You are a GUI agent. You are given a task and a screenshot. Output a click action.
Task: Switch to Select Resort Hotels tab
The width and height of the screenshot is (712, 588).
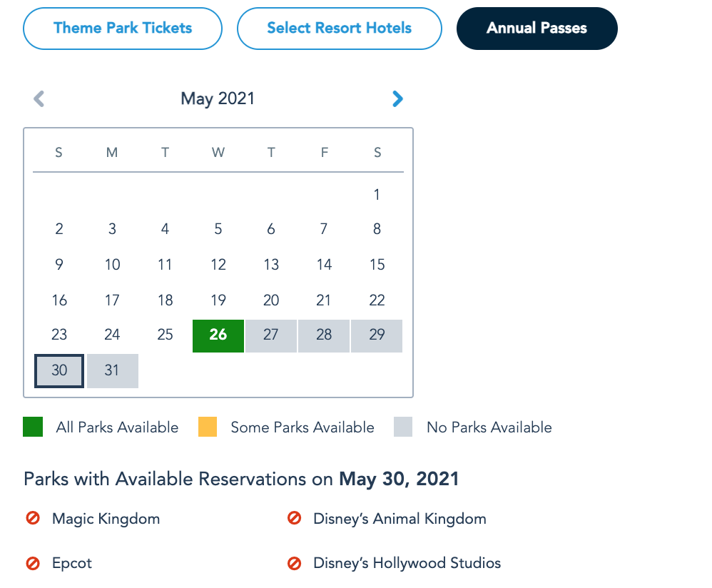[339, 29]
